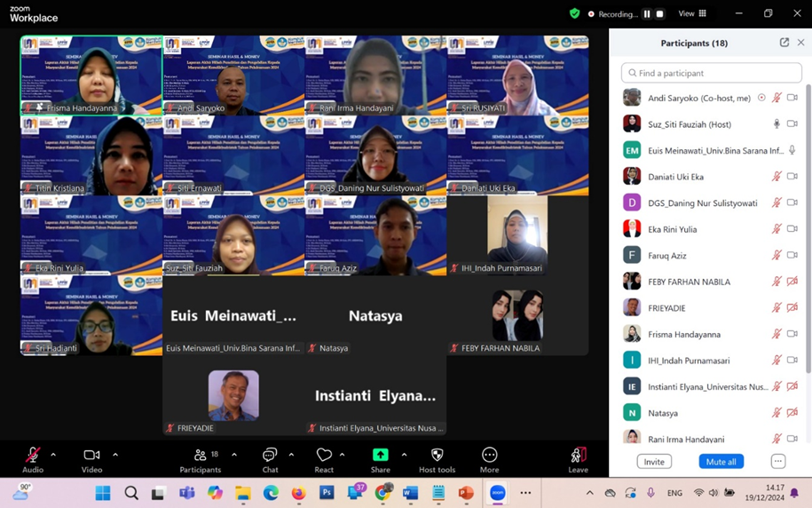
Task: Expand the Share options arrow
Action: [404, 455]
